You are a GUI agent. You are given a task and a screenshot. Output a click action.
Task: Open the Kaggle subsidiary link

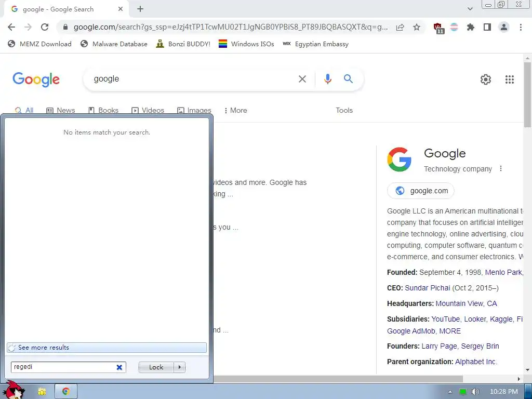point(501,319)
